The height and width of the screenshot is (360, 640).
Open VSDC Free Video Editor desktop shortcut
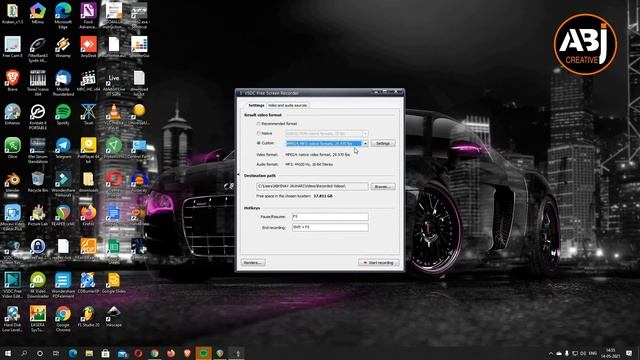12,285
